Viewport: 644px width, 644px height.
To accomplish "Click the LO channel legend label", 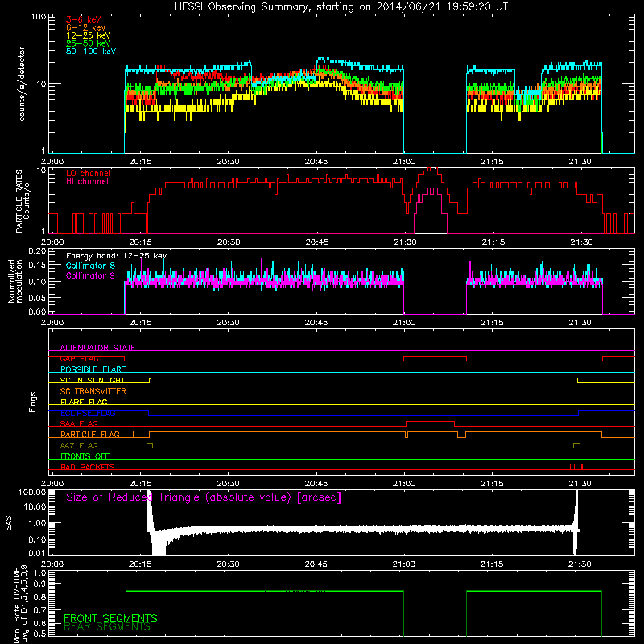I will tap(88, 173).
